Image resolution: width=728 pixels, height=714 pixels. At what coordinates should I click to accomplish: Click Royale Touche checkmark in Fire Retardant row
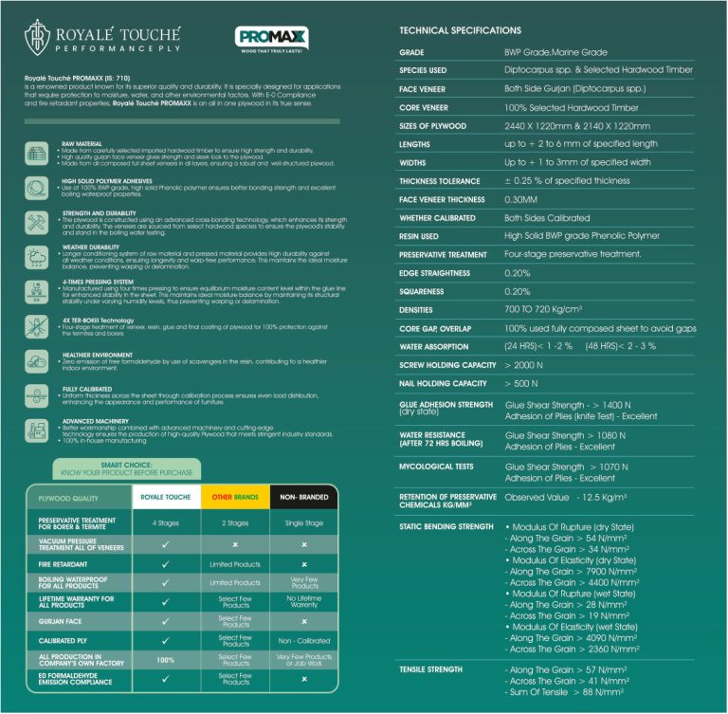(166, 564)
